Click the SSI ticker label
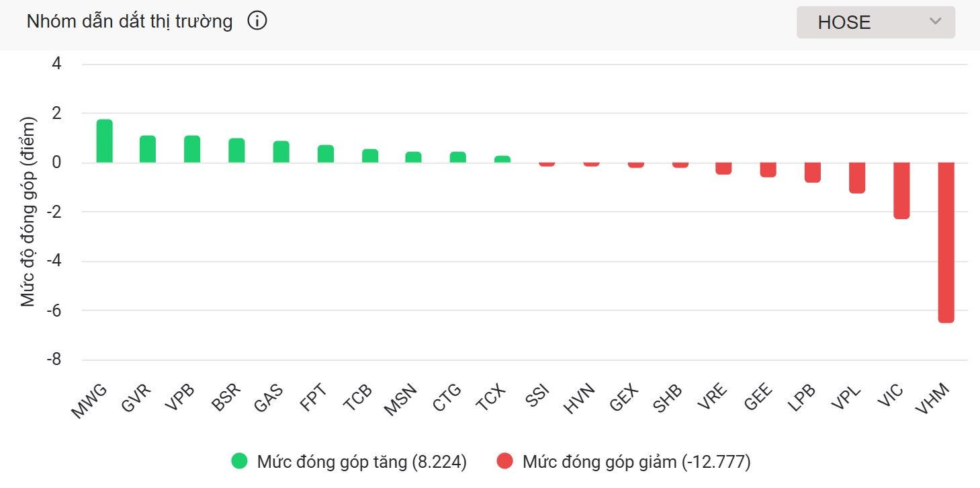The height and width of the screenshot is (488, 980). point(537,393)
